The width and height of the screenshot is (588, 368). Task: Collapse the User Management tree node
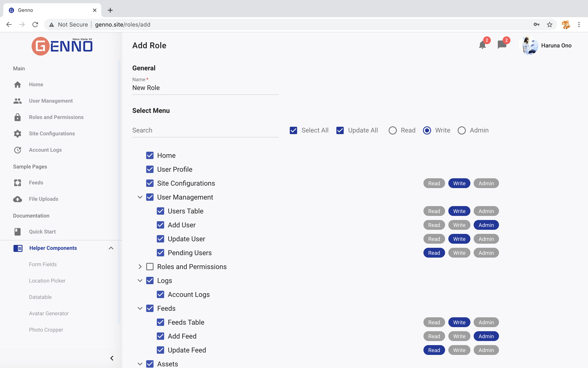[140, 197]
